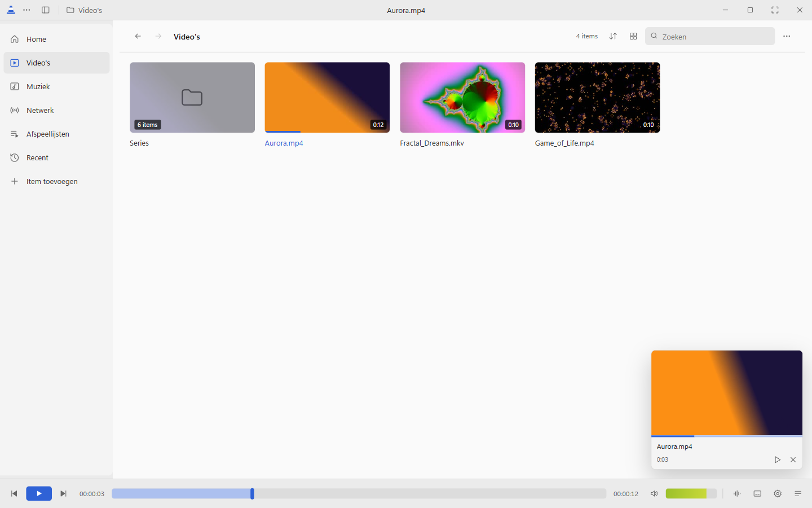Open Netwerk section

point(56,110)
